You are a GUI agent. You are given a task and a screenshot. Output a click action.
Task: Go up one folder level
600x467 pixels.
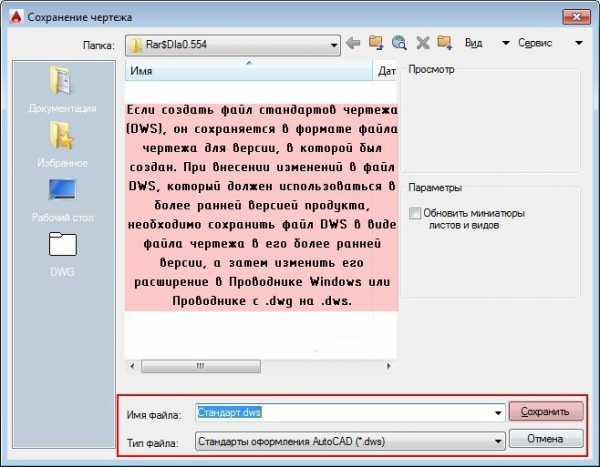(376, 43)
